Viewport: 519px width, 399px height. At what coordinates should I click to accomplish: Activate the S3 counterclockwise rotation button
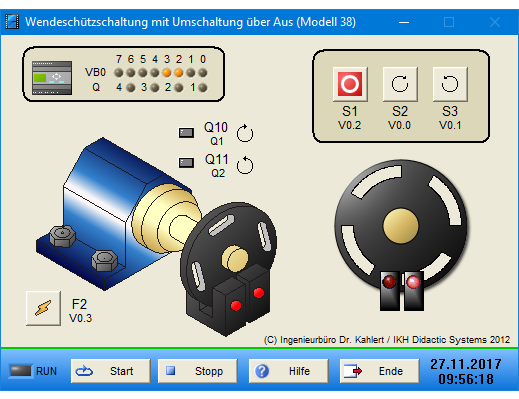[x=450, y=84]
